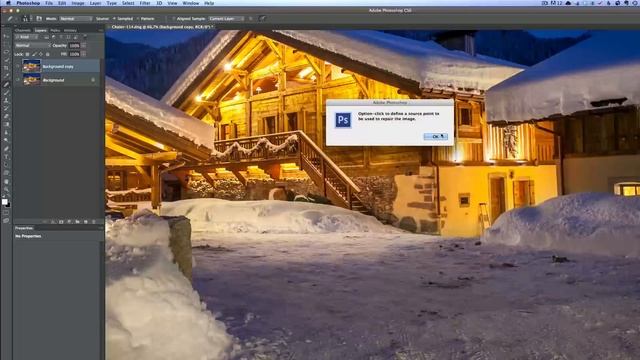Image resolution: width=640 pixels, height=360 pixels.
Task: Open the Layers panel flyout menu
Action: click(100, 30)
